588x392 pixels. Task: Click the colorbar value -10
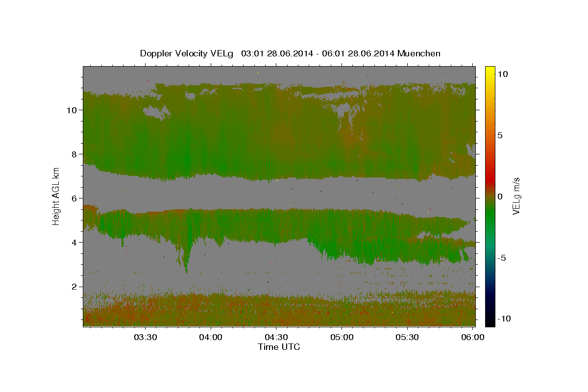coord(504,318)
